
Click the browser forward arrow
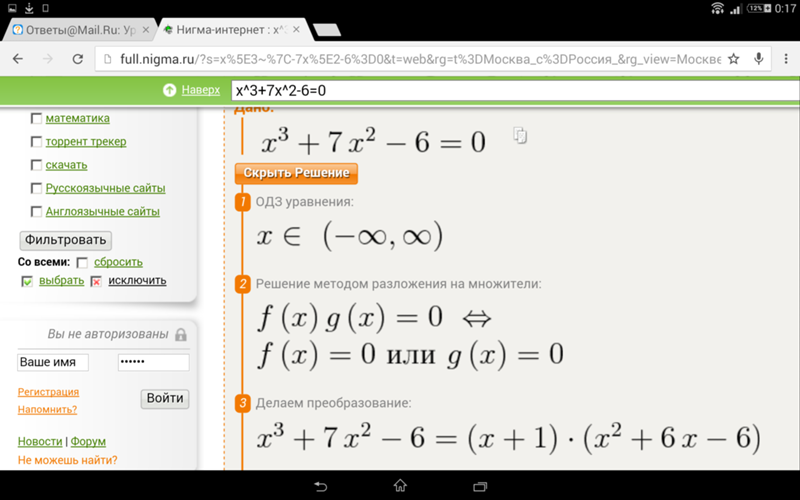(47, 59)
